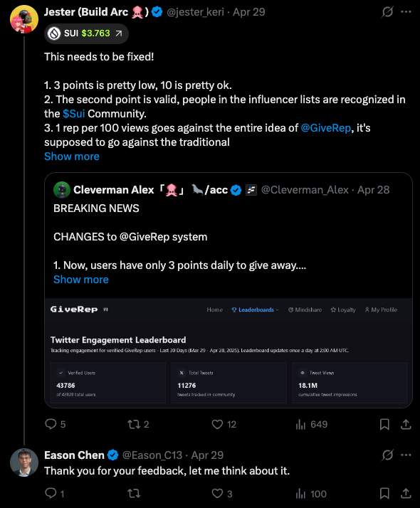Screen dimensions: 420x508
Task: Open GiveRep leaderboard screenshot image
Action: 229,352
